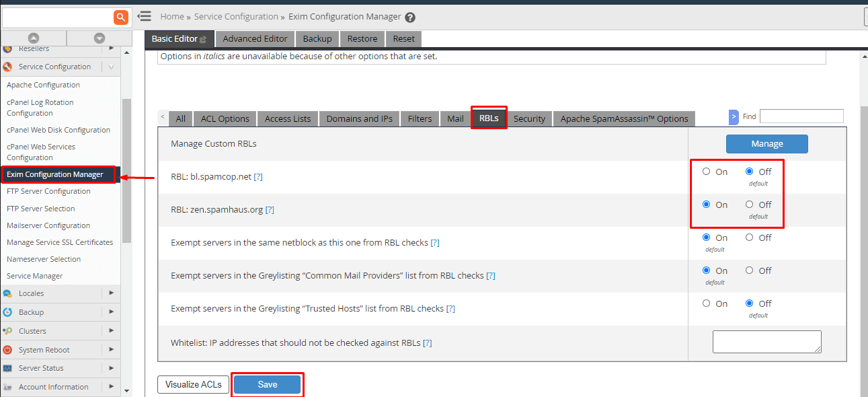Open the ACL Options tab
868x397 pixels.
point(225,118)
